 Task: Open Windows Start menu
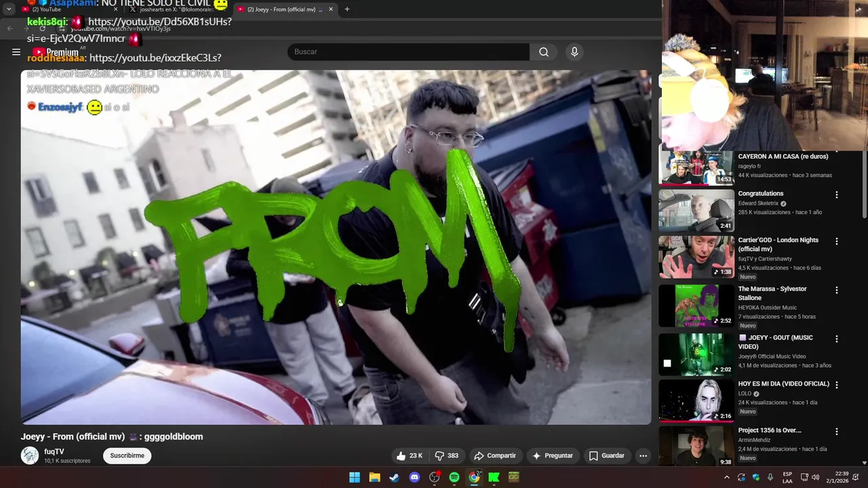coord(355,477)
